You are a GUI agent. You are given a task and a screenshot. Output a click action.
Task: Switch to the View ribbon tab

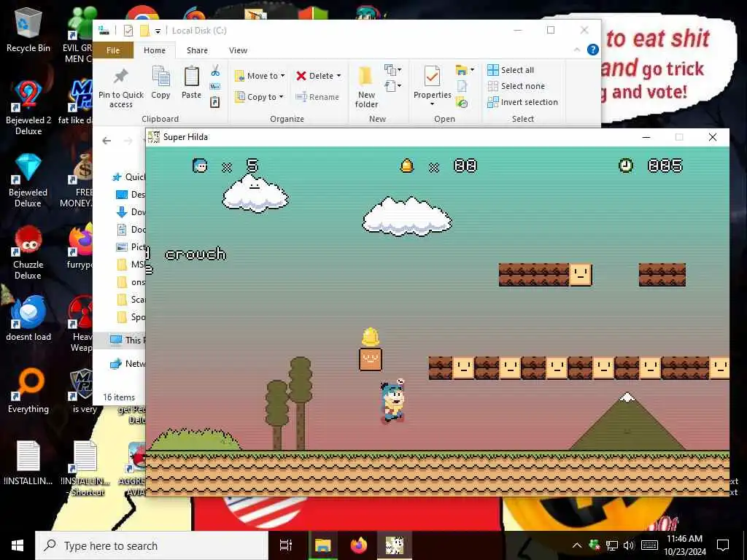238,50
